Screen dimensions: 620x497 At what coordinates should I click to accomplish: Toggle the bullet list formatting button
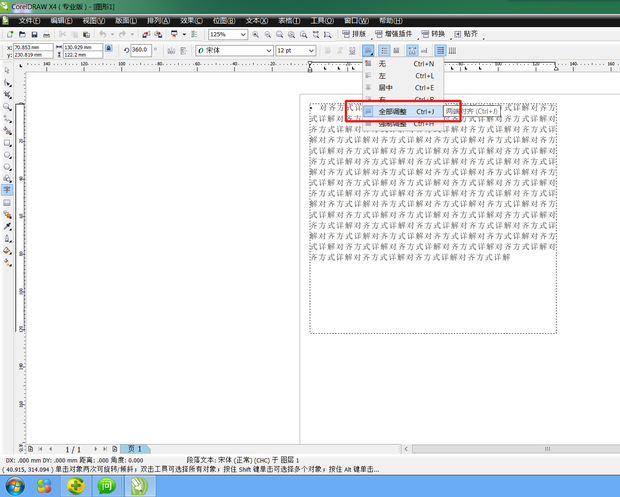point(385,50)
